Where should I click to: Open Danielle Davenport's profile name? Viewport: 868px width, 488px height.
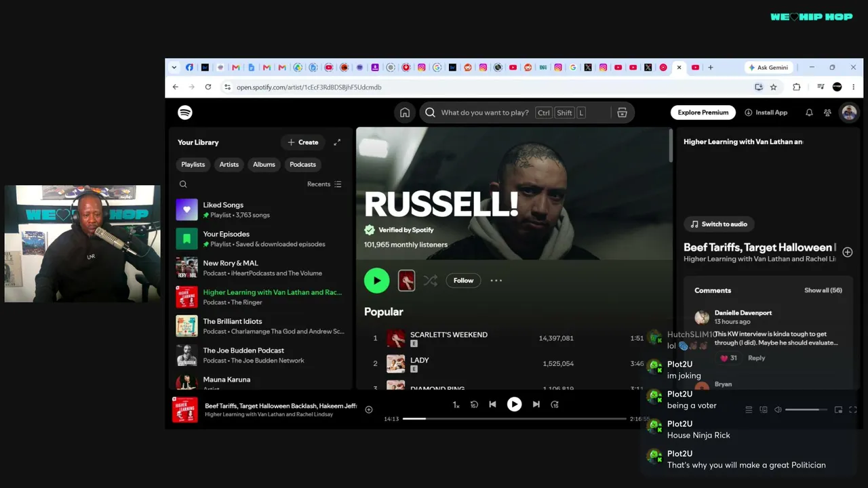[743, 313]
